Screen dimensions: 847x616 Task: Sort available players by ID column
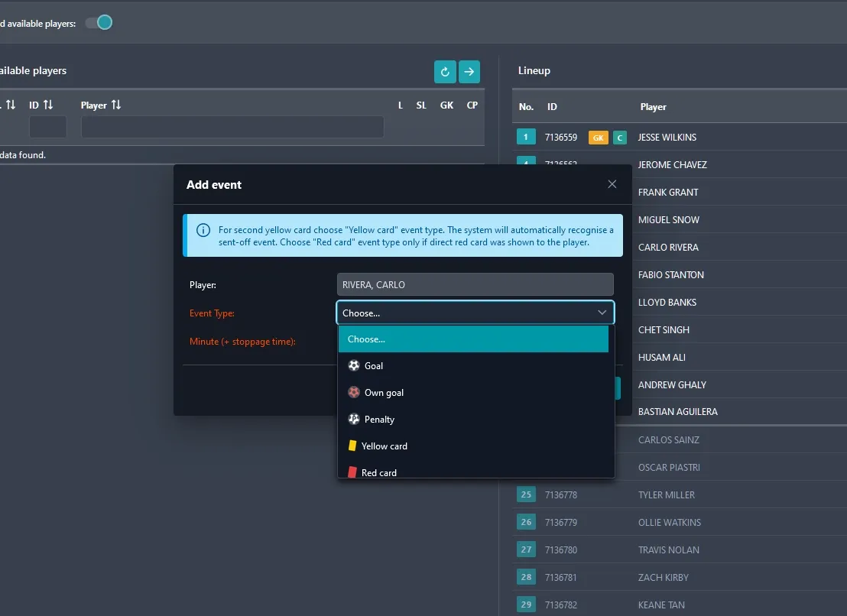(x=41, y=105)
